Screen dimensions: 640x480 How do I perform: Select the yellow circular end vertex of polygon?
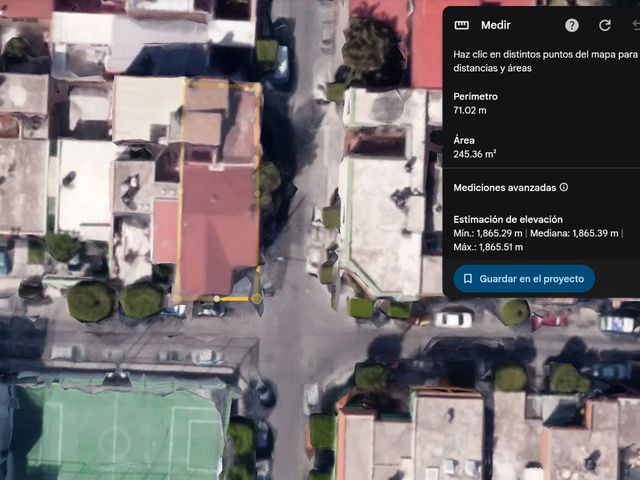[256, 299]
